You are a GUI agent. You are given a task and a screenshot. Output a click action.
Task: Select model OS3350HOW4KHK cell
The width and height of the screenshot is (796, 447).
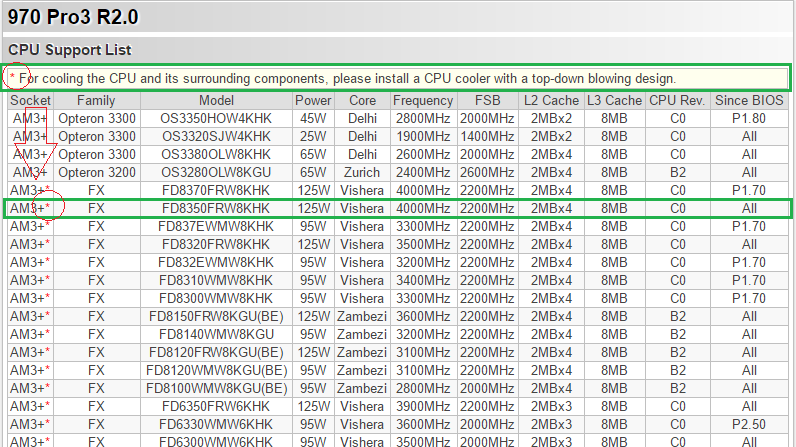(x=216, y=118)
